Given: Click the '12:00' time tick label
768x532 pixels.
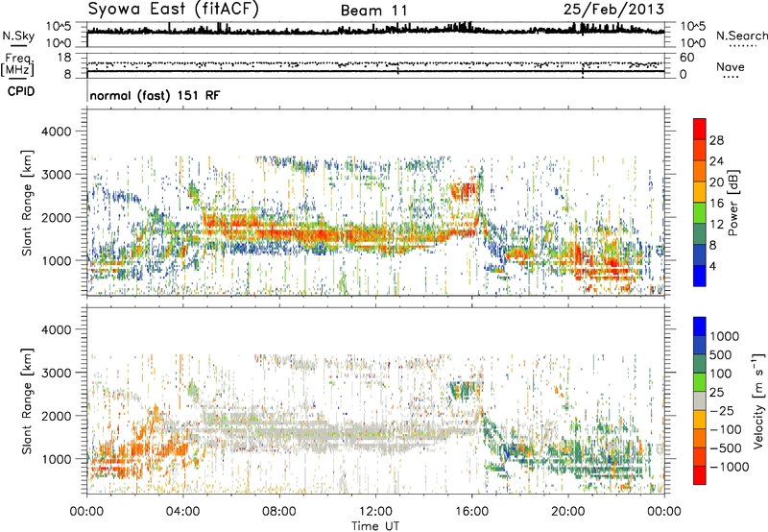Looking at the screenshot, I should (x=375, y=512).
